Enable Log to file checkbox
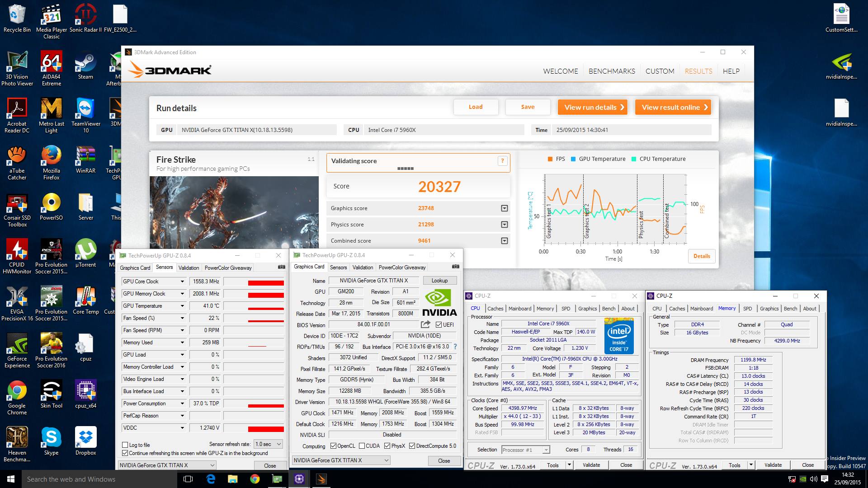The image size is (868, 488). click(x=125, y=445)
